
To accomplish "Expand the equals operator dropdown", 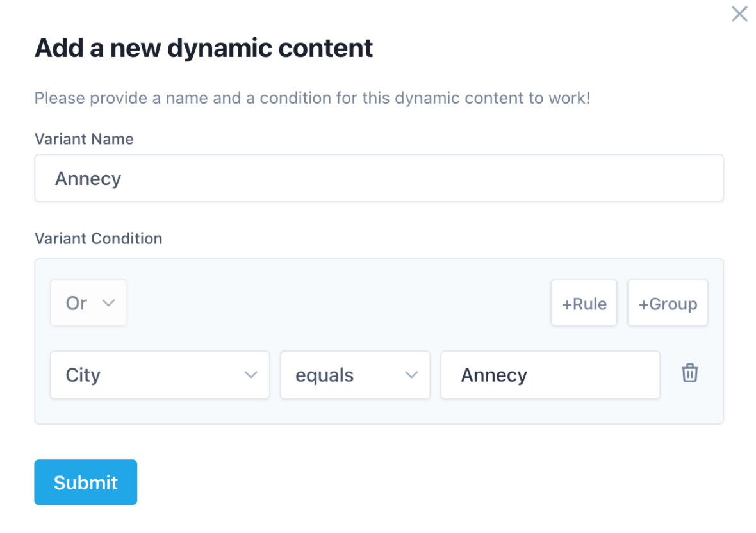I will (x=355, y=375).
